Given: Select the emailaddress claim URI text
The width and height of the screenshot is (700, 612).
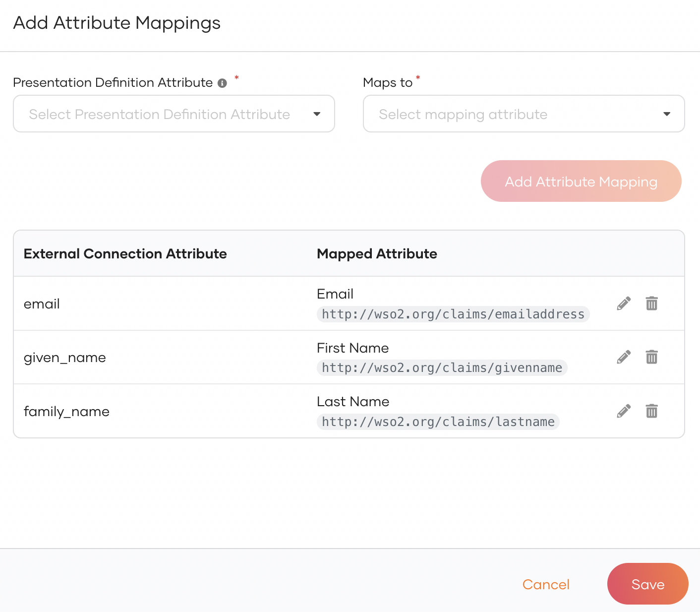Looking at the screenshot, I should coord(453,314).
